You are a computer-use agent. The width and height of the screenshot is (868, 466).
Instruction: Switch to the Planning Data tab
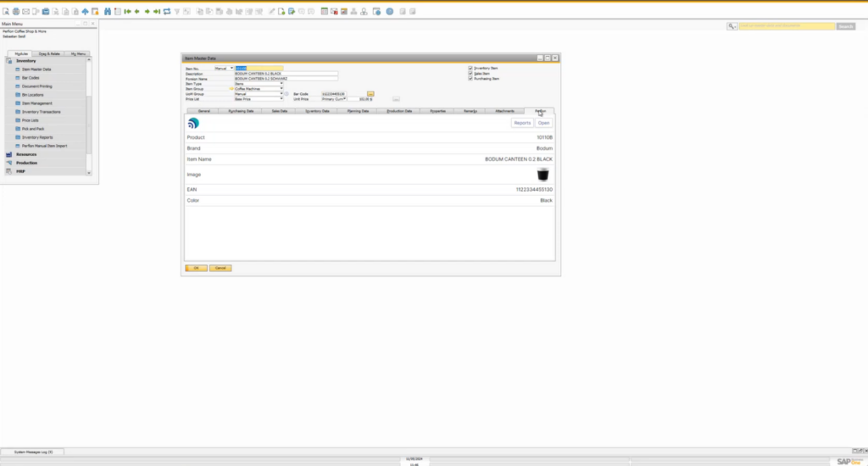pos(358,111)
